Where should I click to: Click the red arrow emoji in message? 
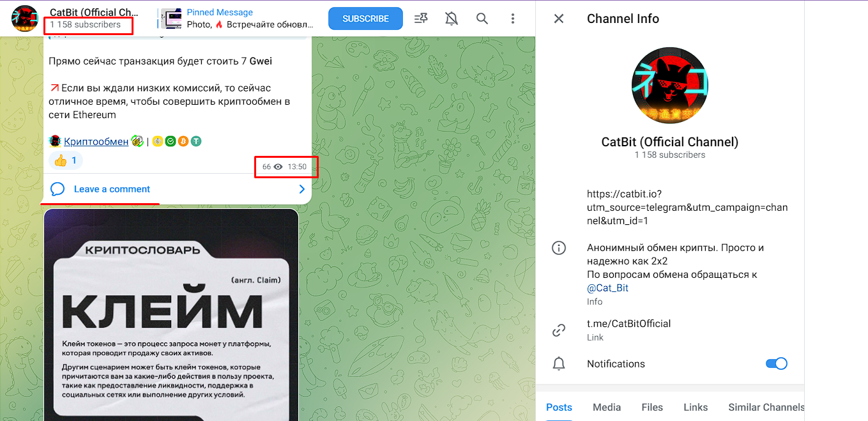54,88
